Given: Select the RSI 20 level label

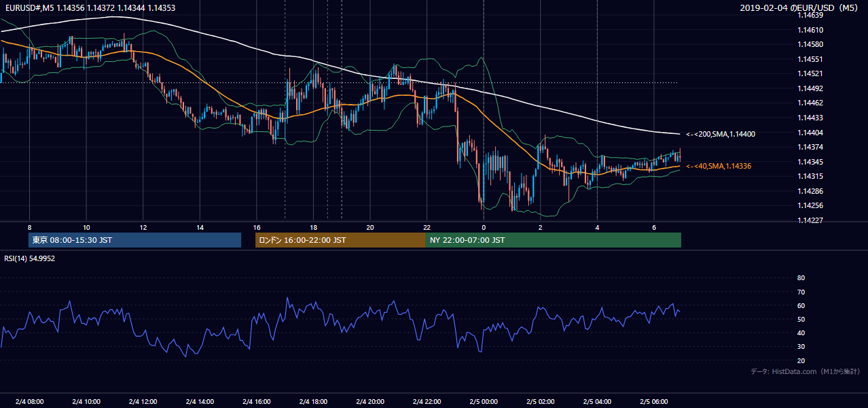Looking at the screenshot, I should tap(801, 360).
